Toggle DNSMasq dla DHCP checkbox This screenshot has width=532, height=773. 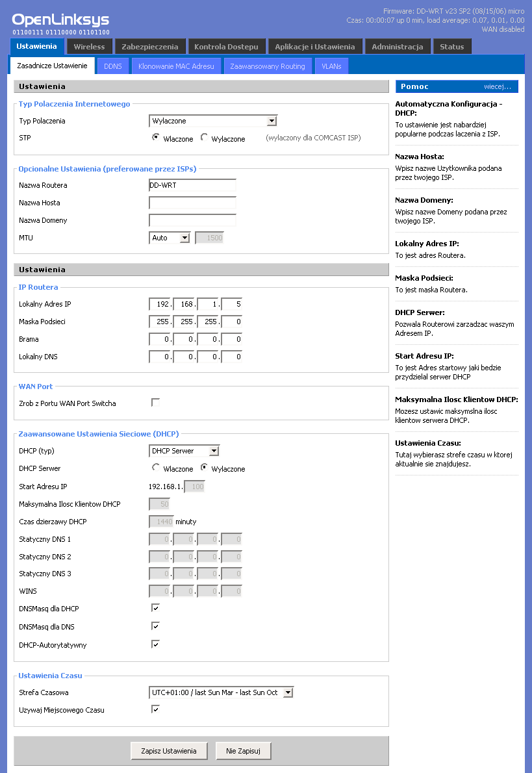pos(155,608)
